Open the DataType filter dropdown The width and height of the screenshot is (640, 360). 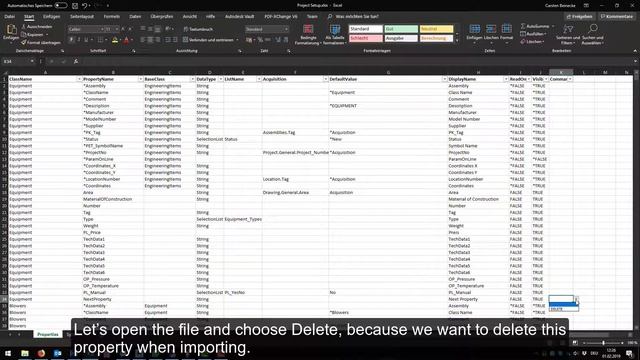pos(220,79)
